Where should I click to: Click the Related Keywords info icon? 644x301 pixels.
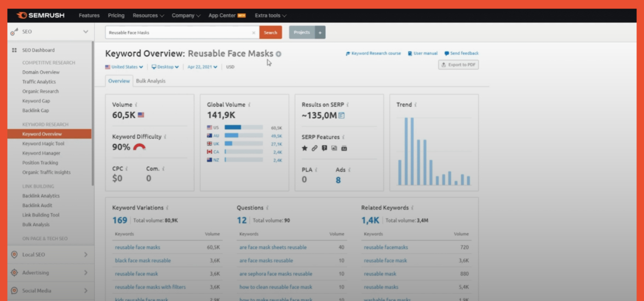pyautogui.click(x=412, y=208)
